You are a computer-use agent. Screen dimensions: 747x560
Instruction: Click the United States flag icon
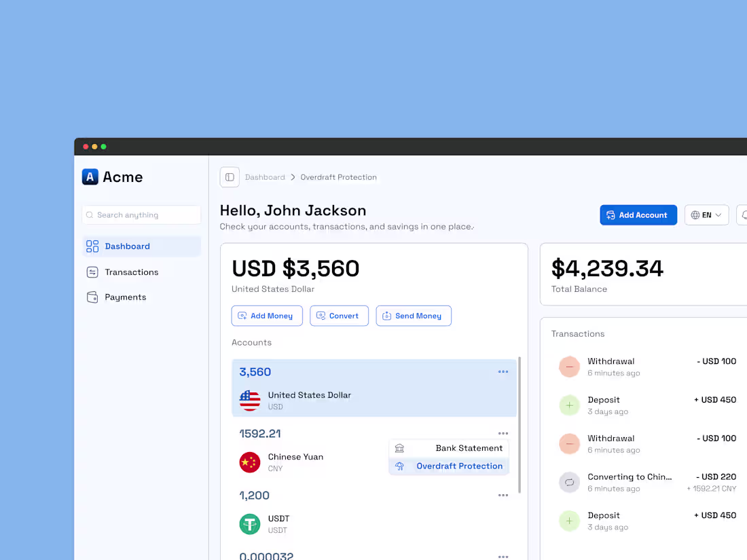250,400
